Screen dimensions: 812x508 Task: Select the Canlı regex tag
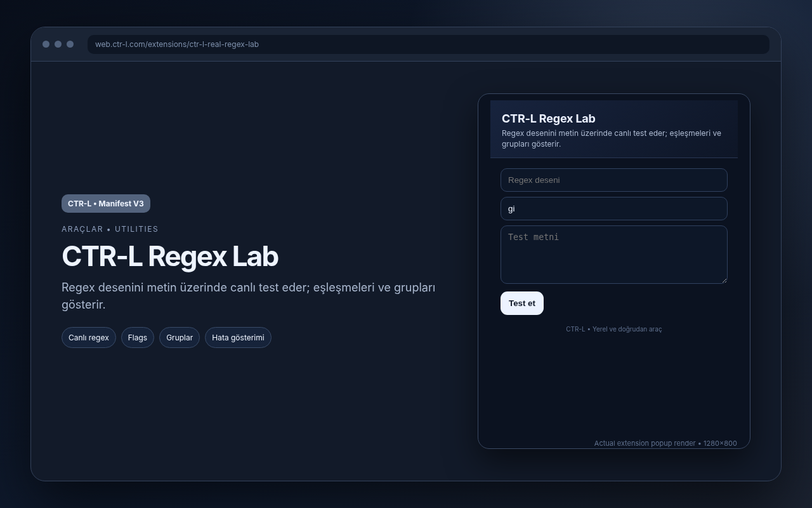pyautogui.click(x=89, y=337)
